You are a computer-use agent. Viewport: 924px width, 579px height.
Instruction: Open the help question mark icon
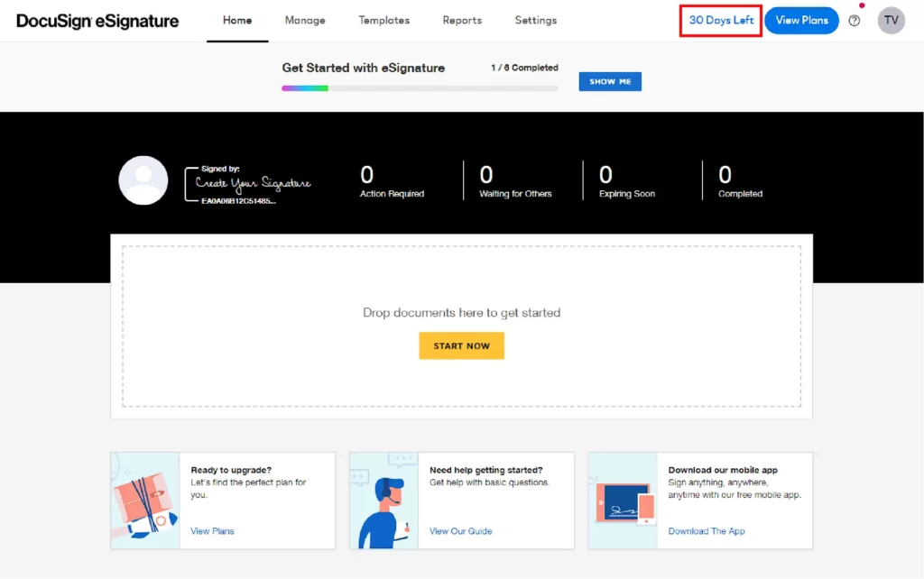point(854,21)
